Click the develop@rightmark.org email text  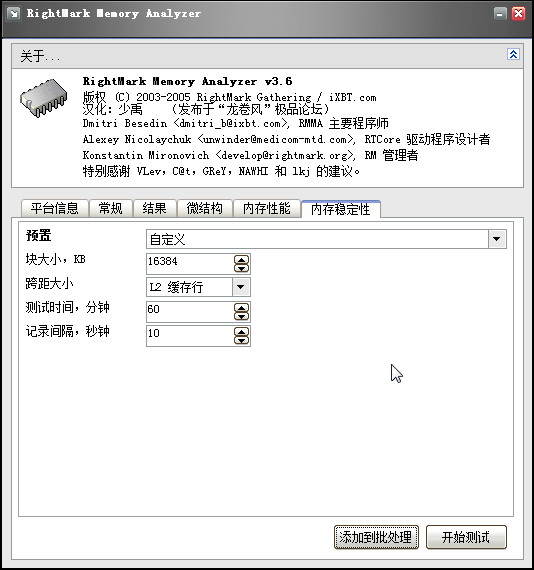[285, 156]
